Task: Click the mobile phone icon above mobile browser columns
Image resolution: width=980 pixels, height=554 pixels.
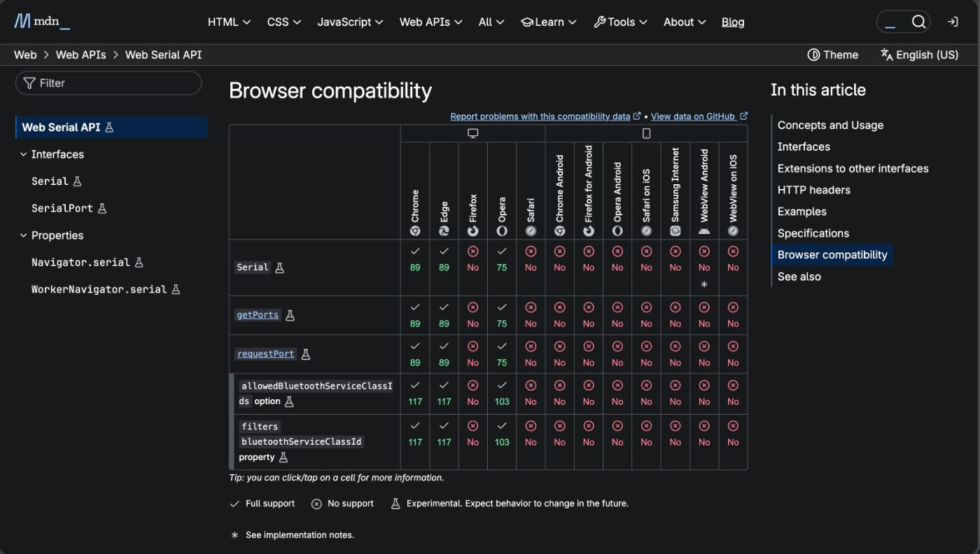Action: 646,132
